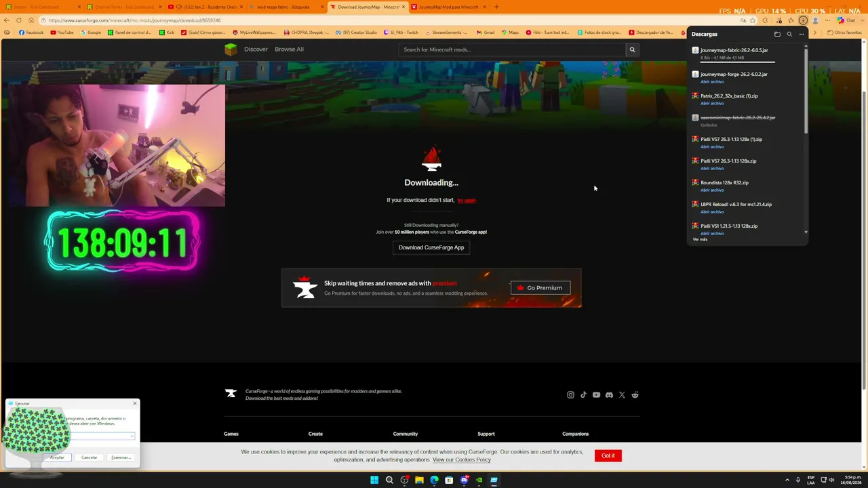
Task: Bookmark this page with the star icon
Action: click(753, 20)
